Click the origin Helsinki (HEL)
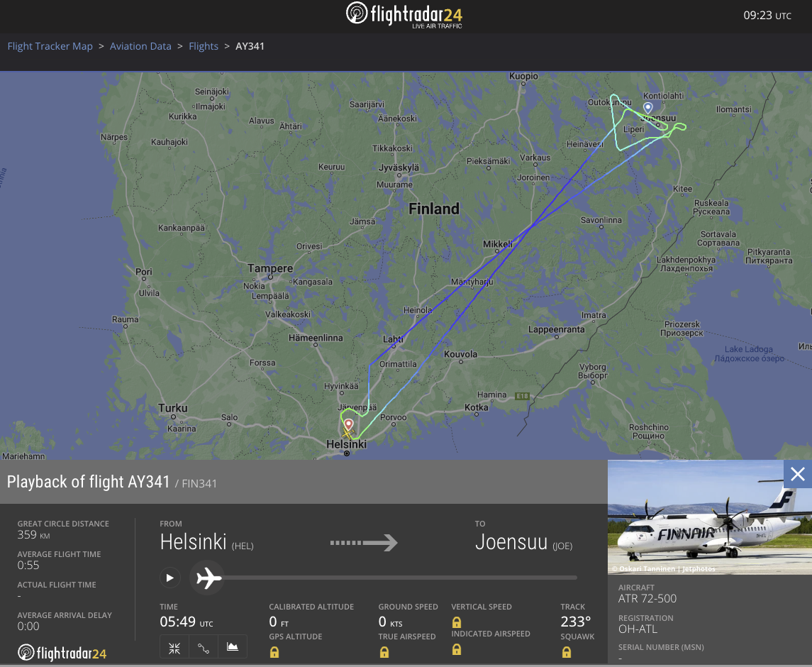 tap(206, 543)
